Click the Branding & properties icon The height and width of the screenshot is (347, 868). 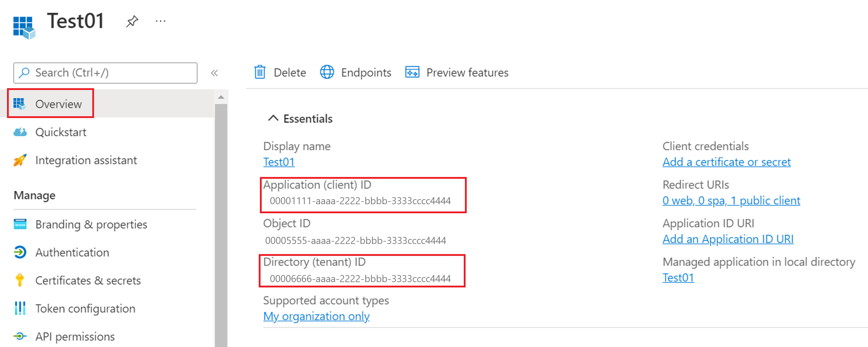pyautogui.click(x=20, y=224)
